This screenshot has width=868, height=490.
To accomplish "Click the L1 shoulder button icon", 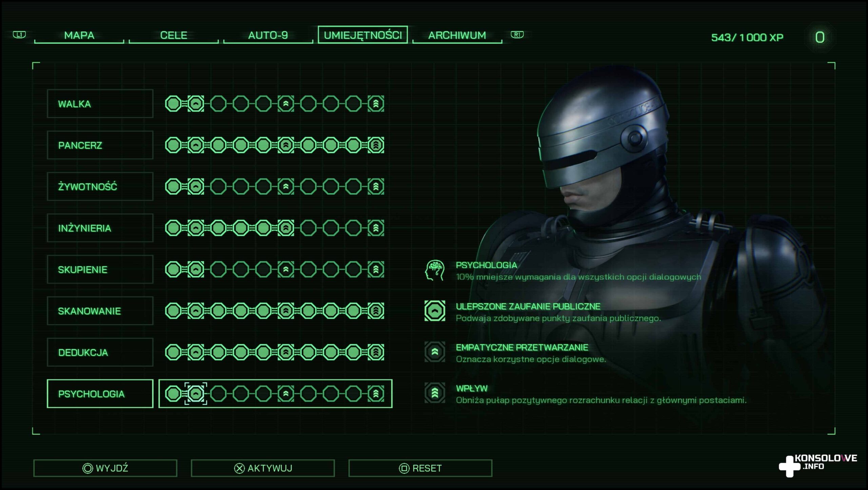I will coord(19,35).
